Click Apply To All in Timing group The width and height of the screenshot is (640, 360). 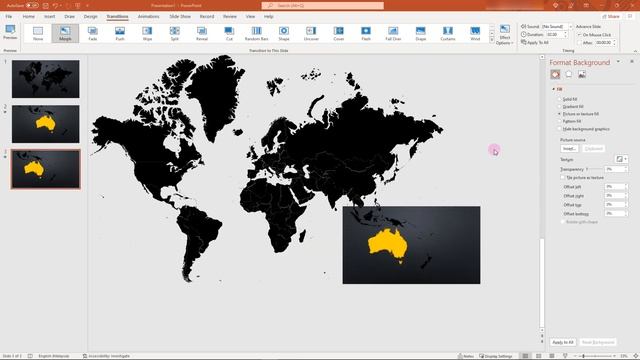tap(535, 42)
